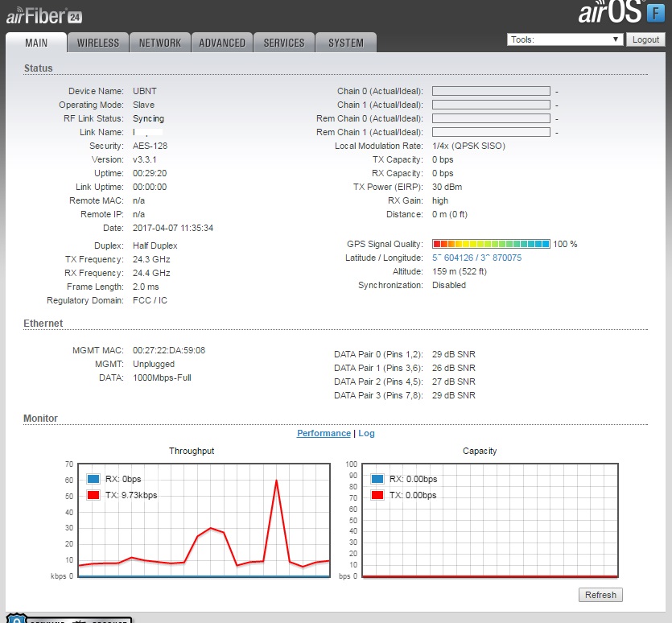Click the TX Capacity 0 bps value
Image resolution: width=672 pixels, height=623 pixels.
pos(443,159)
